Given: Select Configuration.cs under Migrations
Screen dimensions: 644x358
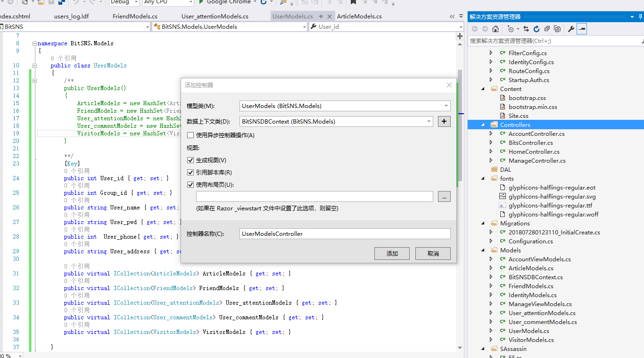Looking at the screenshot, I should 530,241.
